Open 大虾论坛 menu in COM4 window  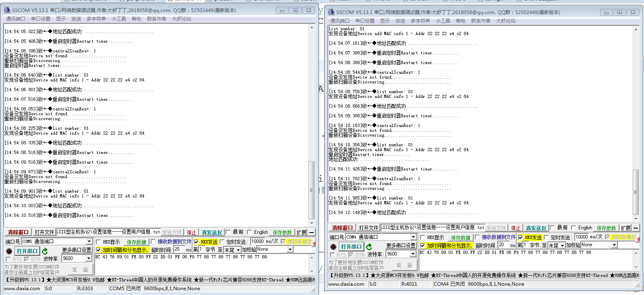click(x=506, y=21)
